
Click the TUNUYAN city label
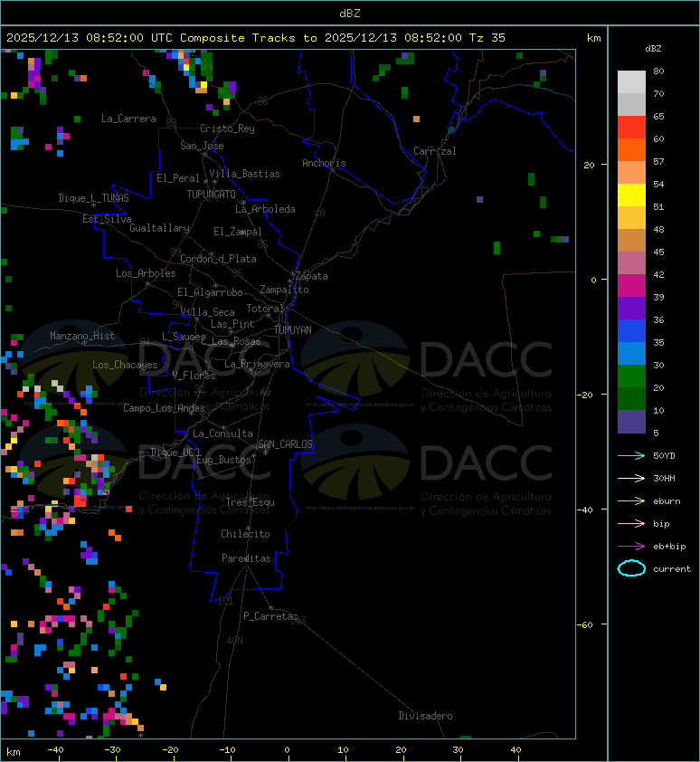[293, 330]
